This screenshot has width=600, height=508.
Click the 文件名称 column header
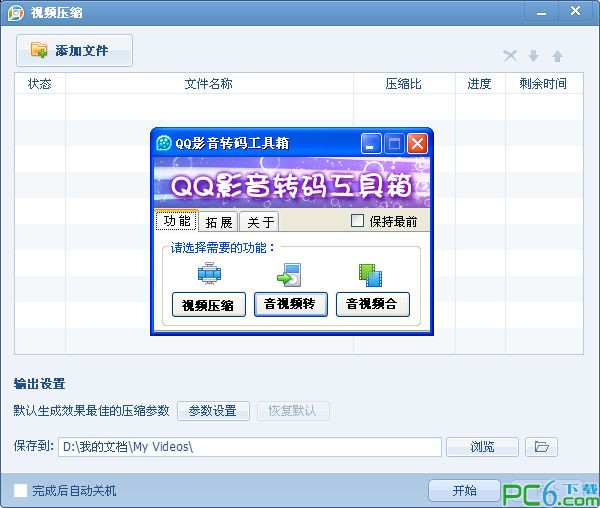[209, 83]
